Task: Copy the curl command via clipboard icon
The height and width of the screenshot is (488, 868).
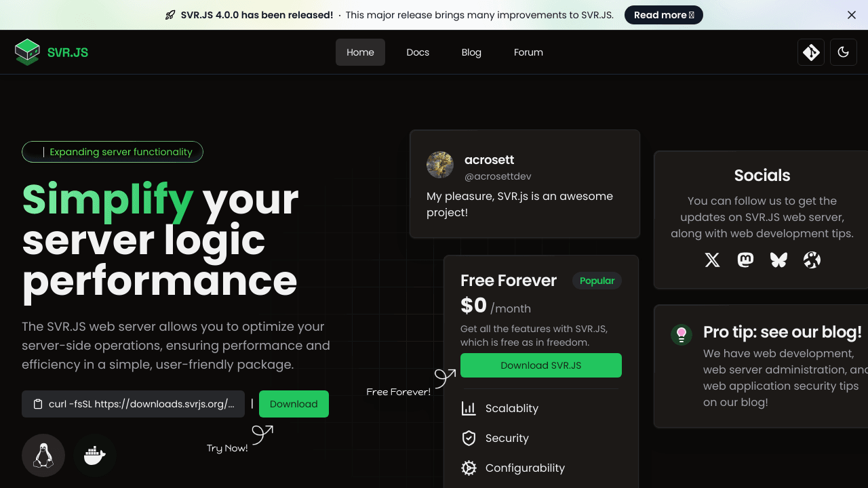Action: click(38, 404)
